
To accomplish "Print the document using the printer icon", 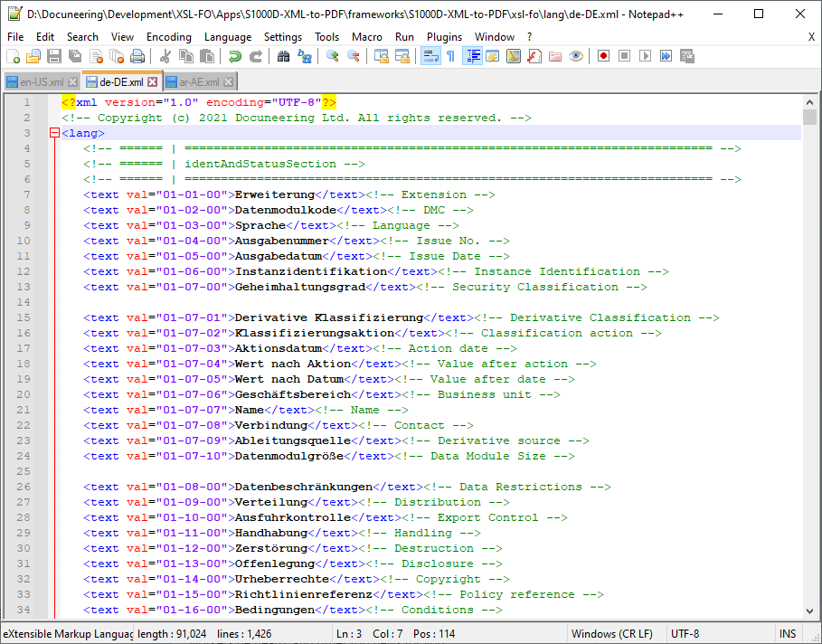I will click(137, 56).
